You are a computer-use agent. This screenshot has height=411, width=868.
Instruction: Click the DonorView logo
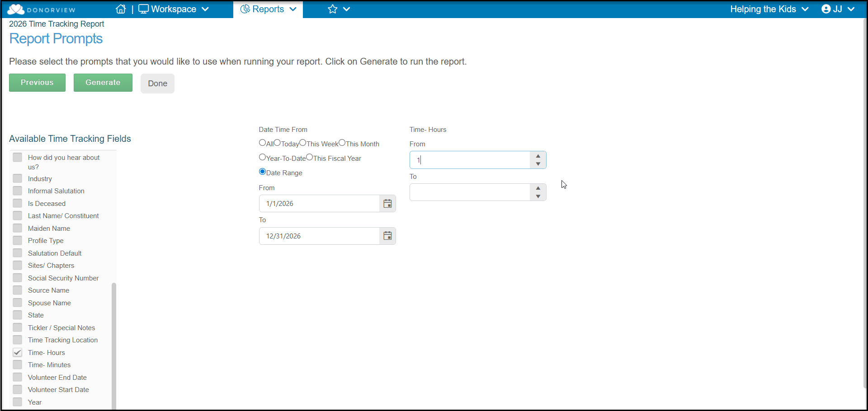click(x=42, y=9)
